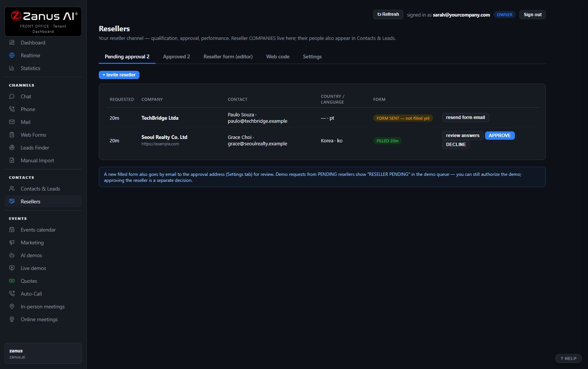Go to Realtime in sidebar

point(43,55)
